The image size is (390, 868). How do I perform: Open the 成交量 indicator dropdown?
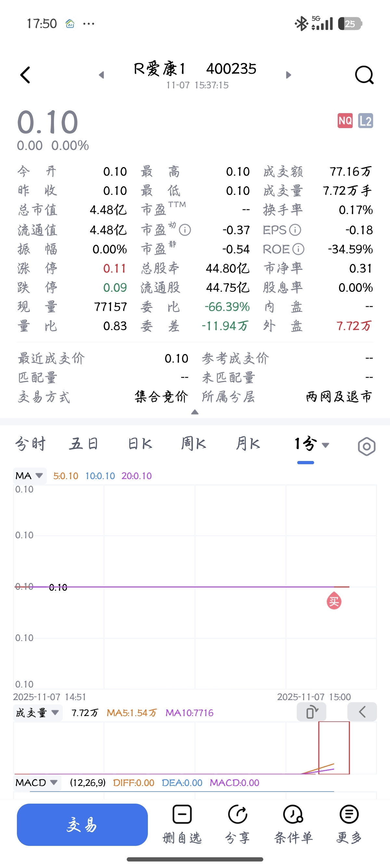38,713
